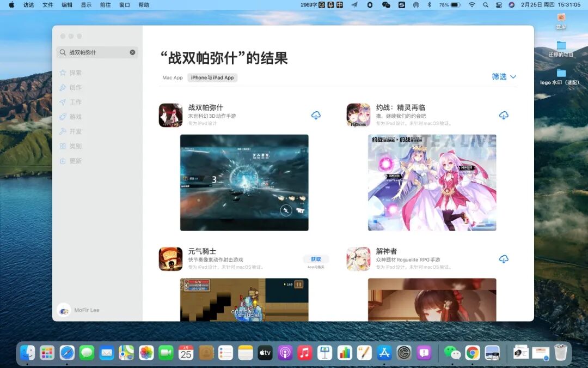The image size is (588, 368).
Task: Open the 约战：精灵再临 title link
Action: [401, 107]
